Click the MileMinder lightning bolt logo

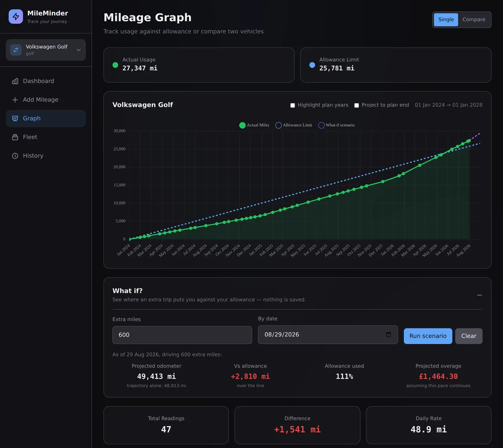pyautogui.click(x=16, y=17)
